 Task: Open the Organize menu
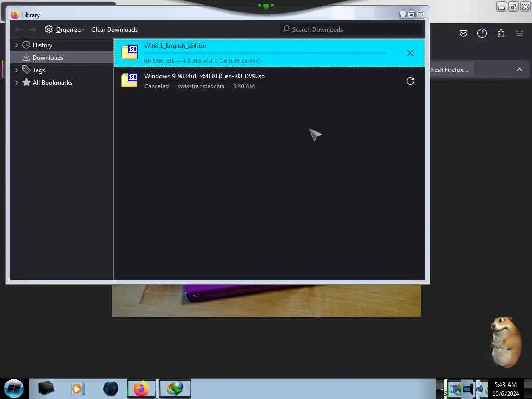(x=64, y=30)
